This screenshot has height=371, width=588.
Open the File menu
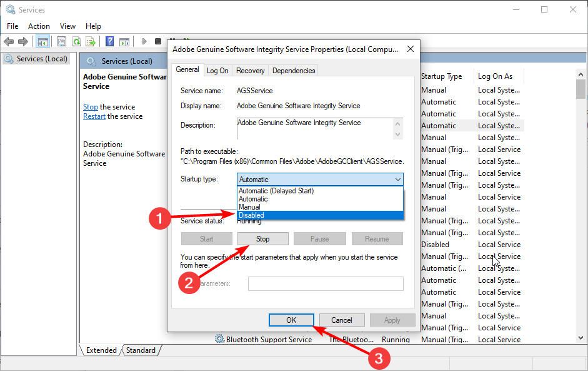(x=12, y=26)
